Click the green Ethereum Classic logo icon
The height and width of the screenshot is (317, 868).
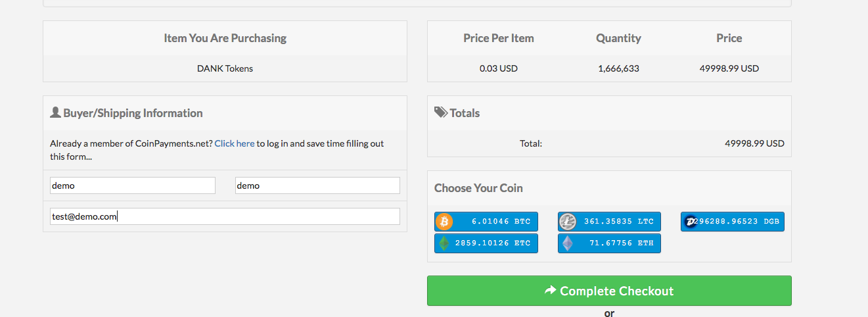444,243
